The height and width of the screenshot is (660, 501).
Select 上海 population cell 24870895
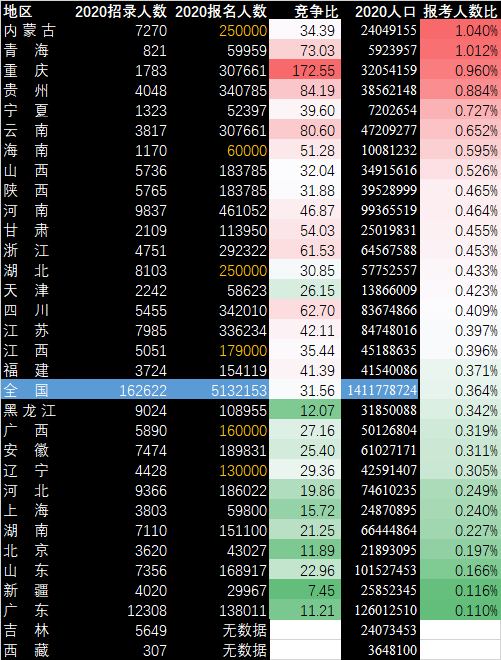[x=389, y=511]
